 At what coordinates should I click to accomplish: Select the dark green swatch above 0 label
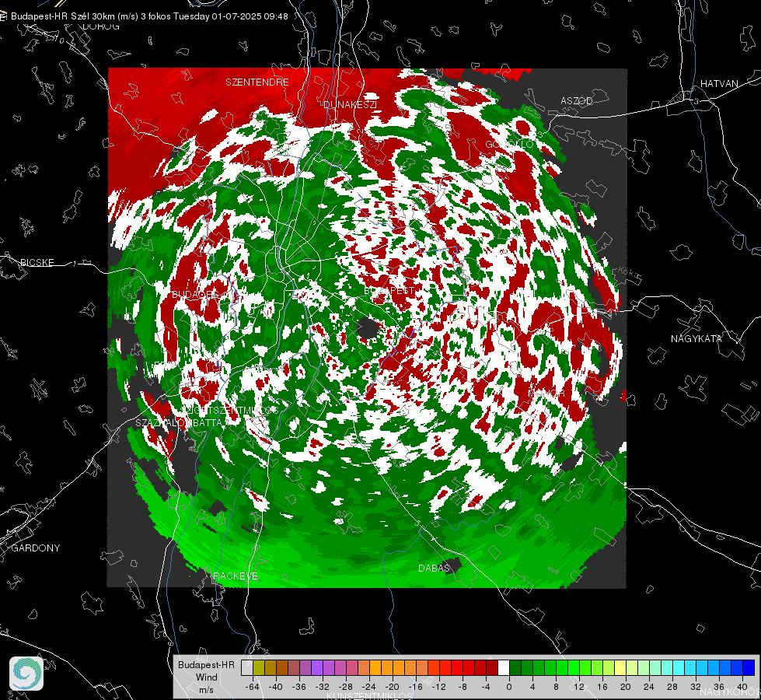coord(515,668)
